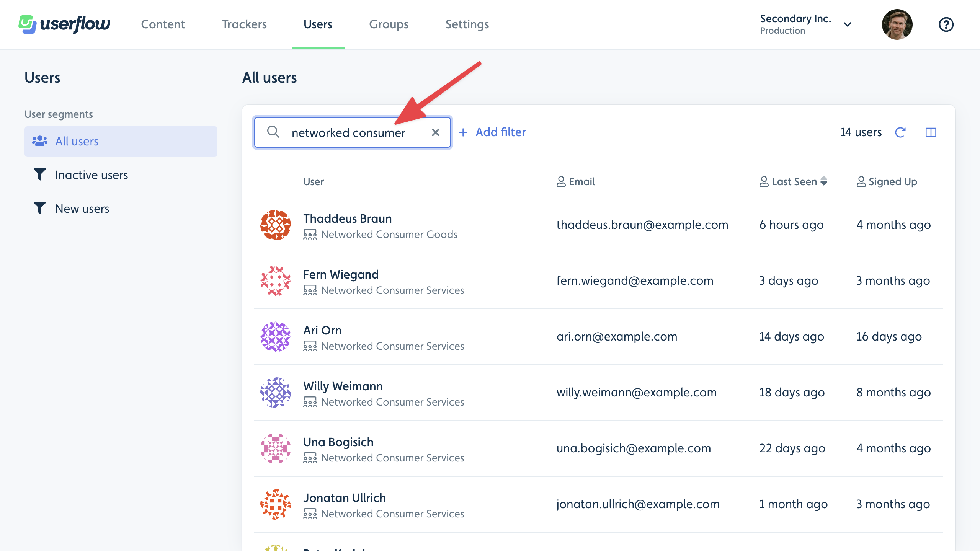
Task: Click the '1 month ago' last seen cell
Action: 793,504
